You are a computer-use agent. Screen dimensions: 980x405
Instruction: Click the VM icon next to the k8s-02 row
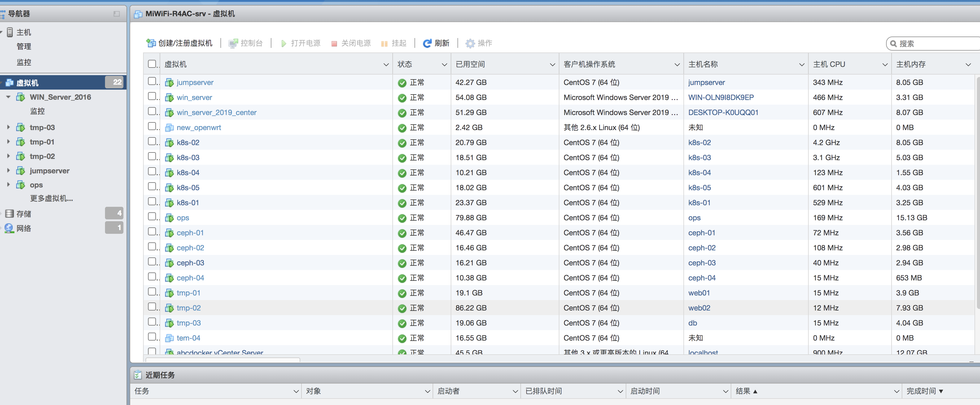(169, 143)
